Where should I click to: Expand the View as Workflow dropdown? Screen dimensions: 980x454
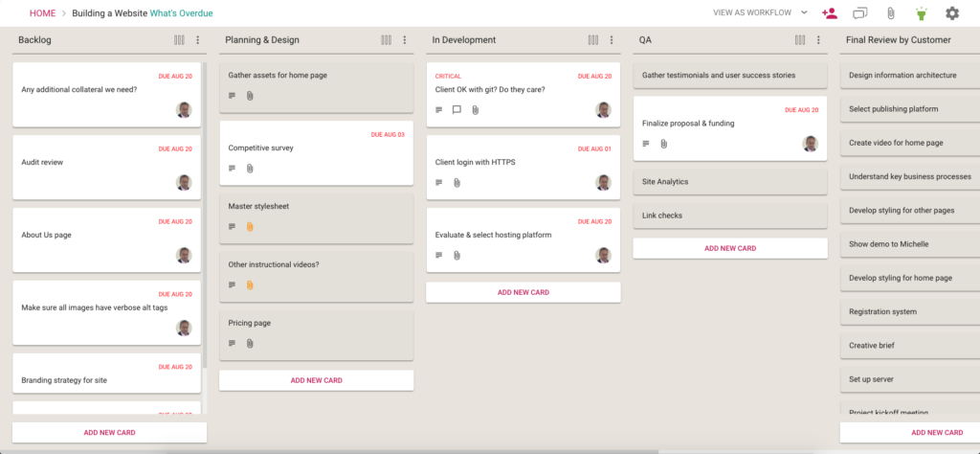(x=760, y=12)
